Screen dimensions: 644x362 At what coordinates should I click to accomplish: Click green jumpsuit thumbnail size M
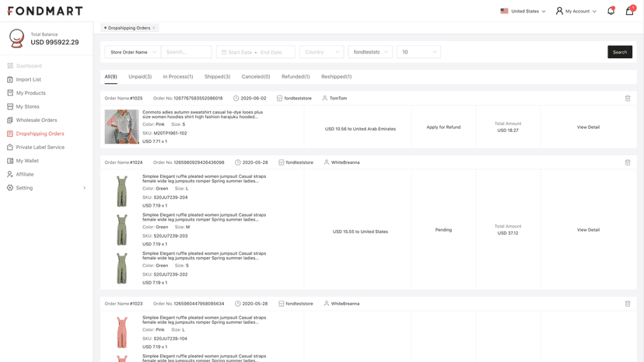click(x=121, y=229)
